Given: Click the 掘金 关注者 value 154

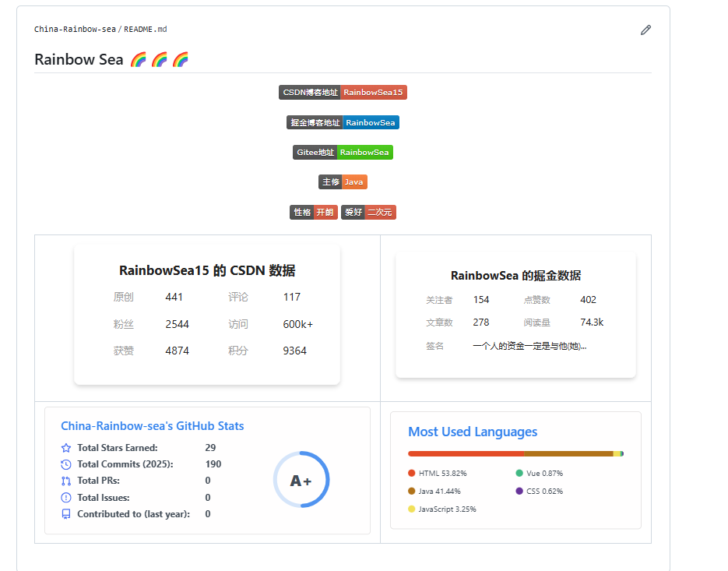Looking at the screenshot, I should 481,300.
